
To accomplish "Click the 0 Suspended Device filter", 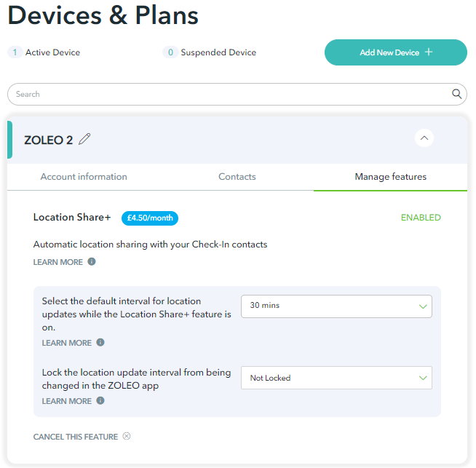I will (x=210, y=52).
